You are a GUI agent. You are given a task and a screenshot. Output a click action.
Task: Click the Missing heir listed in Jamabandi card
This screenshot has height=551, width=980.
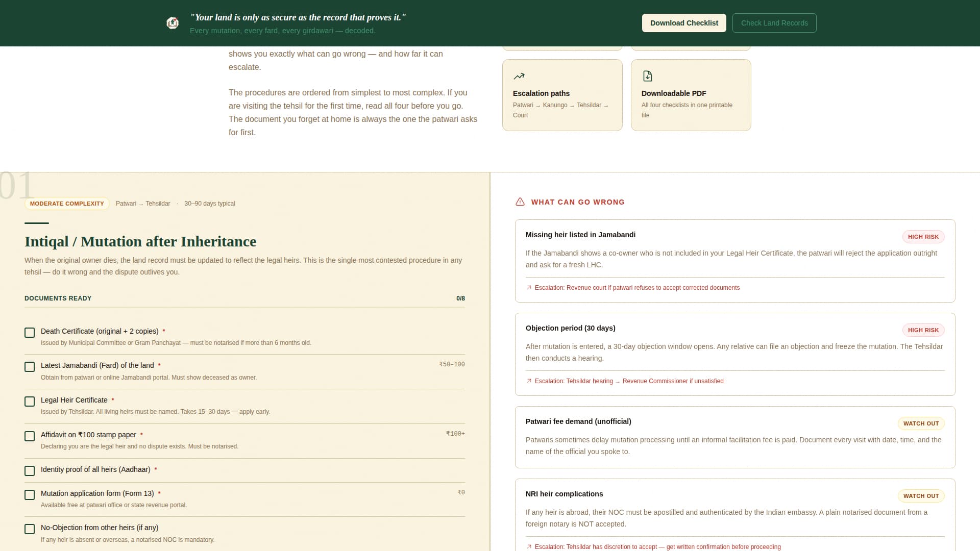tap(735, 261)
